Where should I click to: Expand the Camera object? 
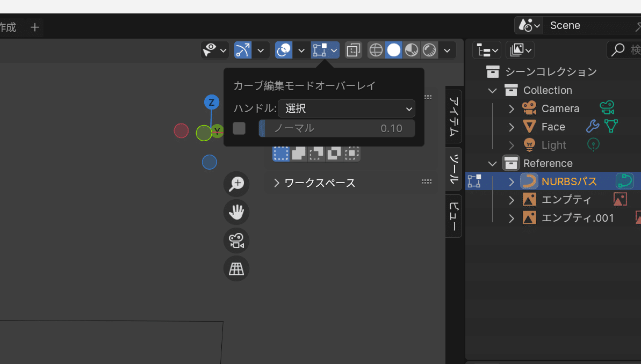(x=511, y=108)
